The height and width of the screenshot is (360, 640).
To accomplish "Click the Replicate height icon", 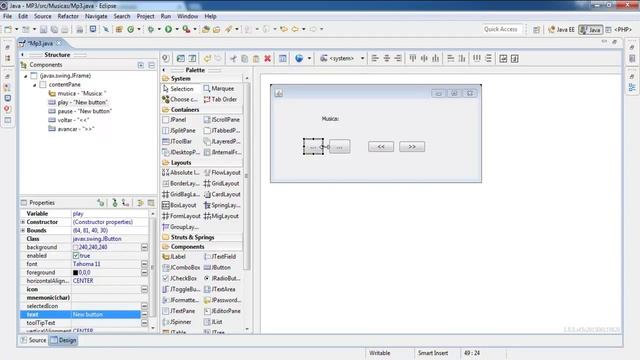I will click(x=462, y=58).
